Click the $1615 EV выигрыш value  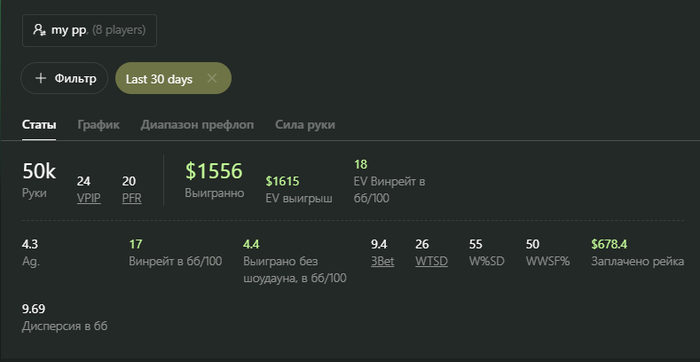282,181
